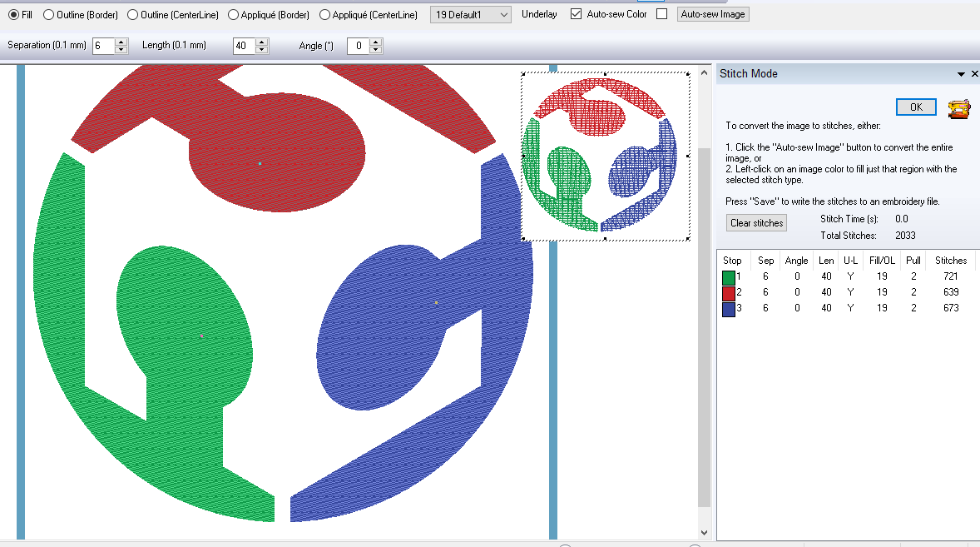This screenshot has width=980, height=547.
Task: Click the Fill/OL column header
Action: click(882, 261)
